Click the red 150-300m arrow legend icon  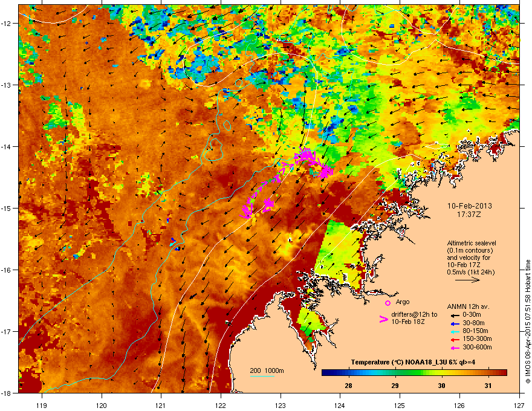tap(455, 339)
